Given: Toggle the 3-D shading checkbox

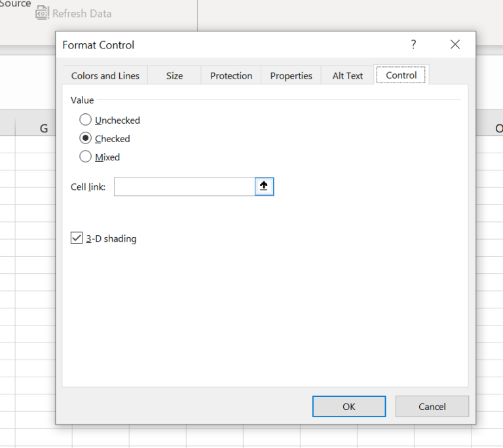Looking at the screenshot, I should click(77, 238).
